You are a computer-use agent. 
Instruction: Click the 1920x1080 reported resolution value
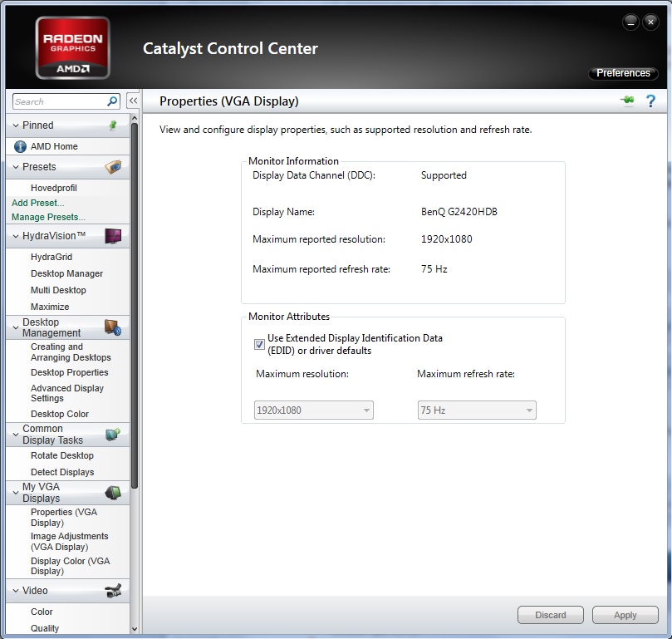point(447,238)
